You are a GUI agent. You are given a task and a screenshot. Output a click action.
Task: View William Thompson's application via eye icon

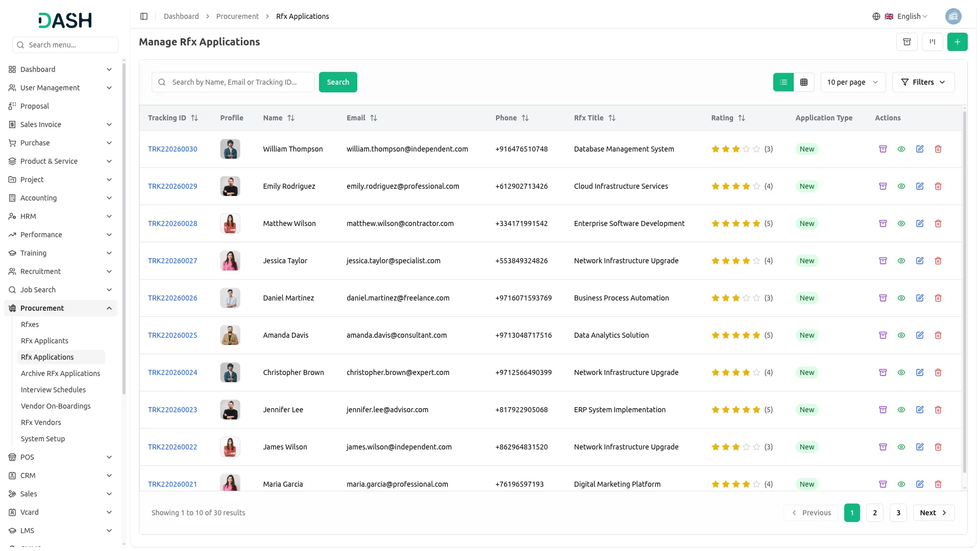coord(901,149)
